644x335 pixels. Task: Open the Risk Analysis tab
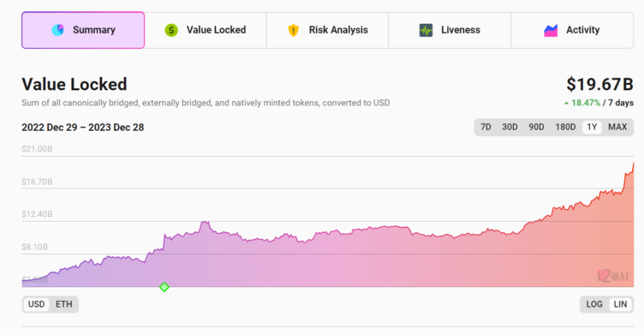[327, 30]
